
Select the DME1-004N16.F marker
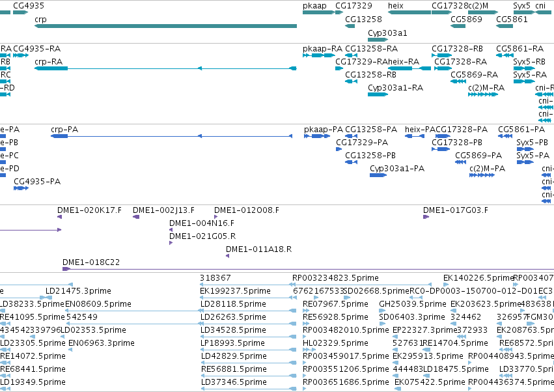coord(171,230)
